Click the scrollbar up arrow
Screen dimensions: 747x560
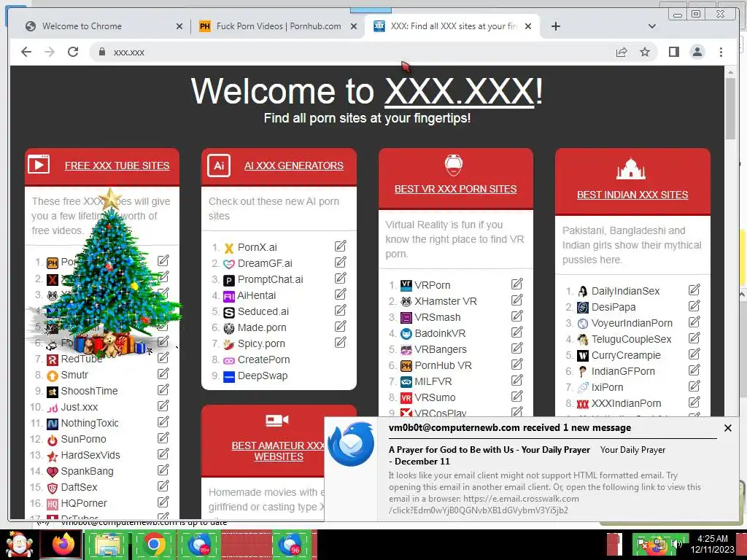[x=730, y=72]
